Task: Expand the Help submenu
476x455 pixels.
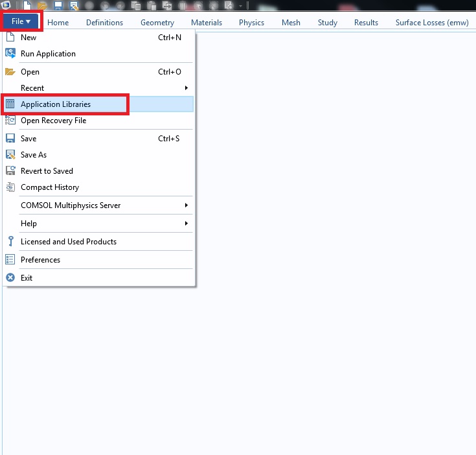Action: tap(186, 224)
